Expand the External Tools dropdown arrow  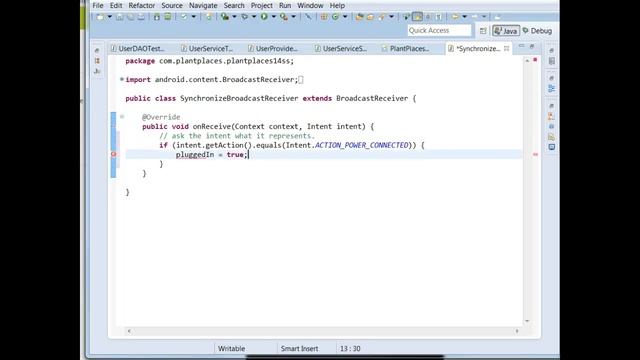tap(293, 17)
